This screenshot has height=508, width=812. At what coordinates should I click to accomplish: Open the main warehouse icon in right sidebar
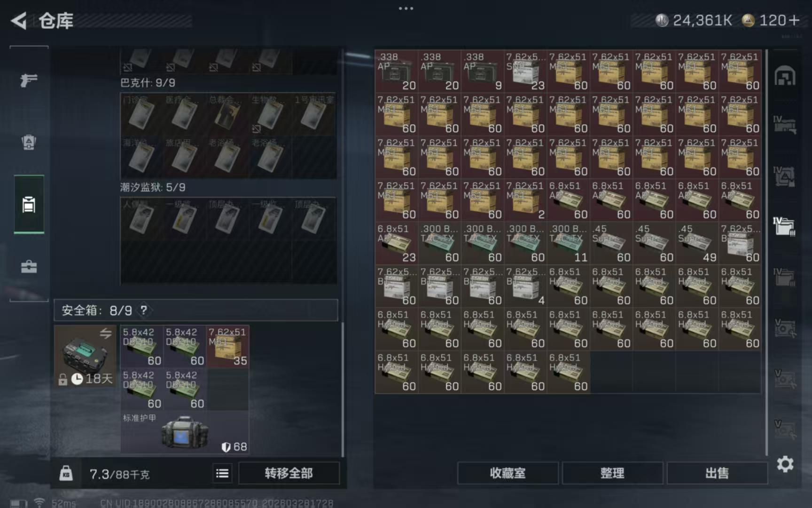pos(785,76)
